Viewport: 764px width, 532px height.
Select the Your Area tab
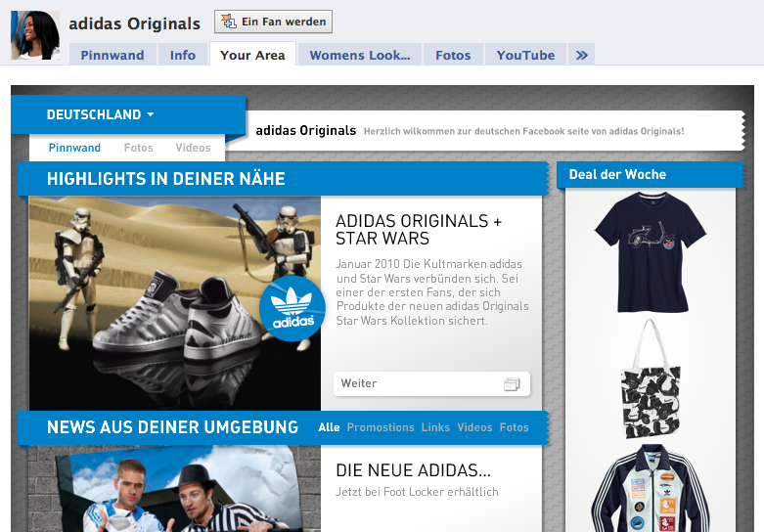click(252, 55)
